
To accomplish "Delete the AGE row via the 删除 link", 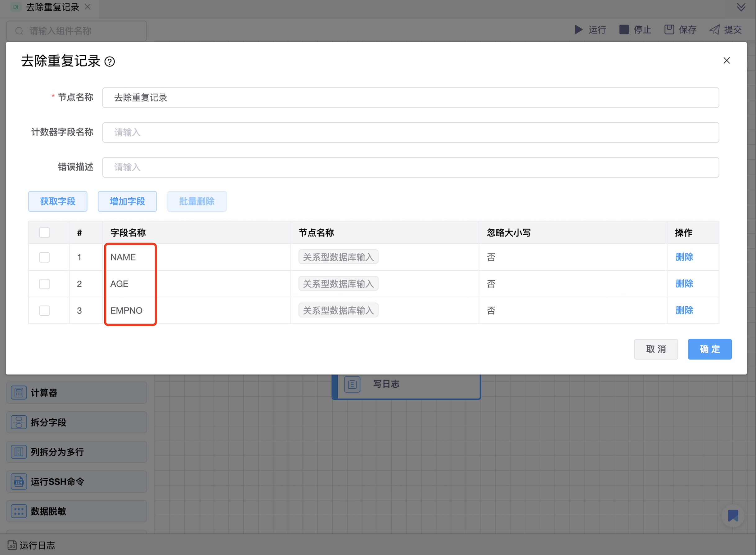I will (684, 284).
